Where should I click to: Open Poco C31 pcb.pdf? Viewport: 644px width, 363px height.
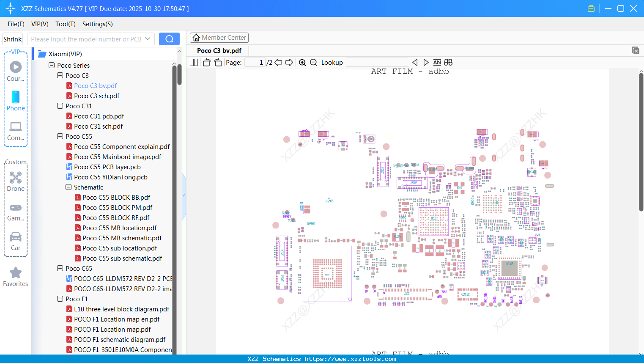click(99, 116)
